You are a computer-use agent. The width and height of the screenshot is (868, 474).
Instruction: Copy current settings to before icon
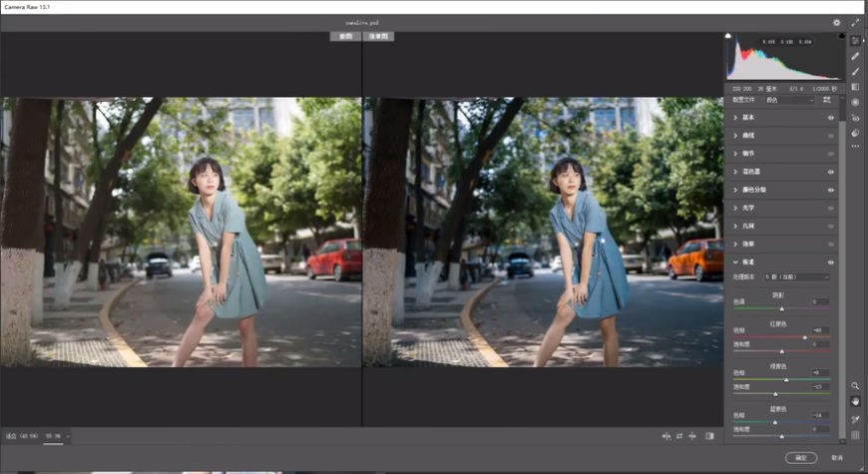692,436
